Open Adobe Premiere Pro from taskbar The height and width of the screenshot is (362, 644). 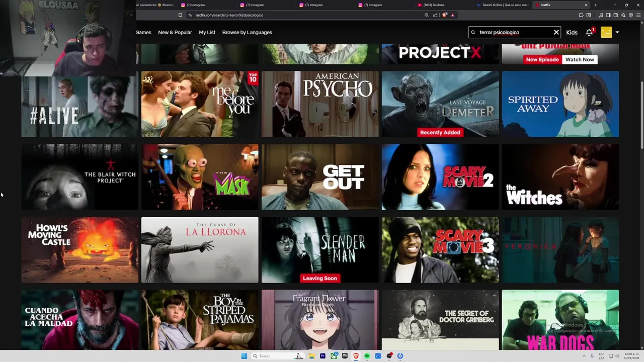pos(323,356)
